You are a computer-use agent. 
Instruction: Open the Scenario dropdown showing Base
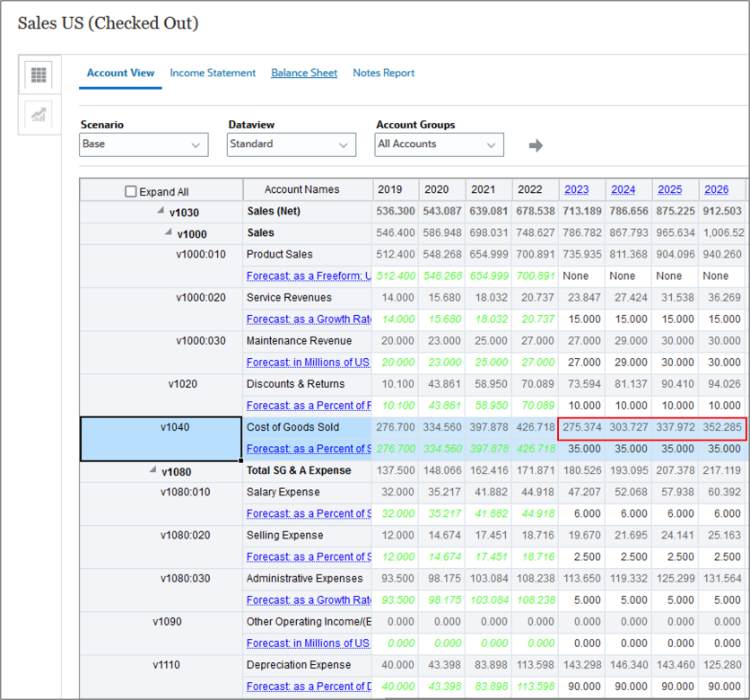coord(144,144)
